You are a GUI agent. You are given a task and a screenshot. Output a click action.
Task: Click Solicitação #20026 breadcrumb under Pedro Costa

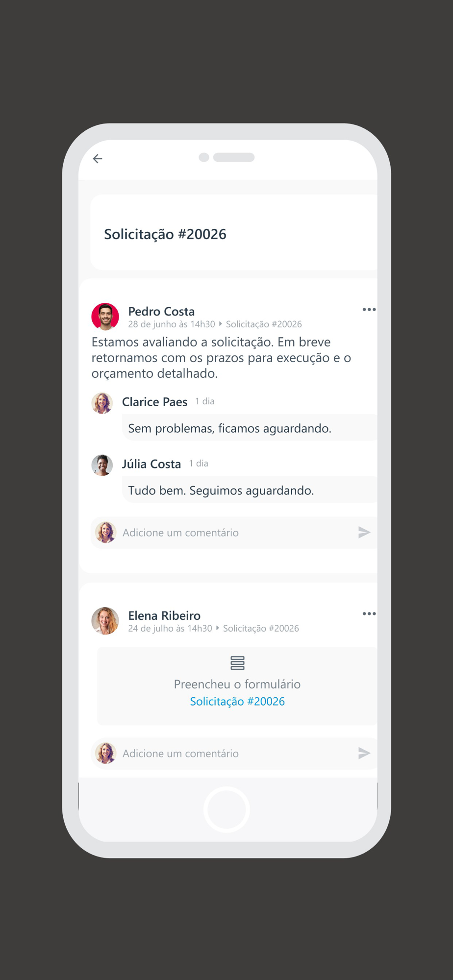click(x=264, y=324)
